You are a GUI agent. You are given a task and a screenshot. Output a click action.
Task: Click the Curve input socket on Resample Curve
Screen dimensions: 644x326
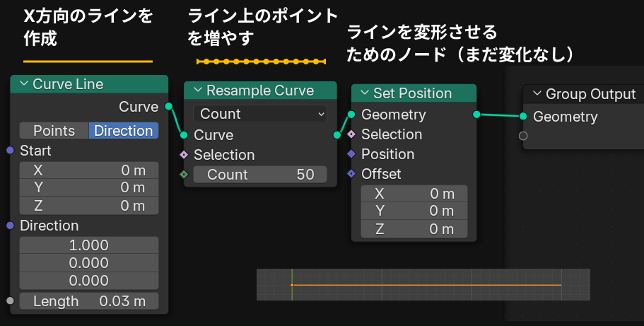click(184, 135)
